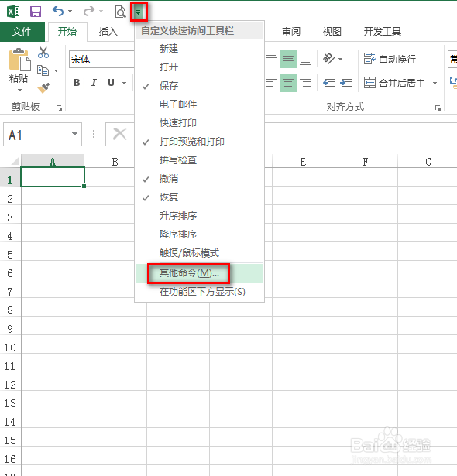Open the 视图 ribbon tab

[x=332, y=32]
